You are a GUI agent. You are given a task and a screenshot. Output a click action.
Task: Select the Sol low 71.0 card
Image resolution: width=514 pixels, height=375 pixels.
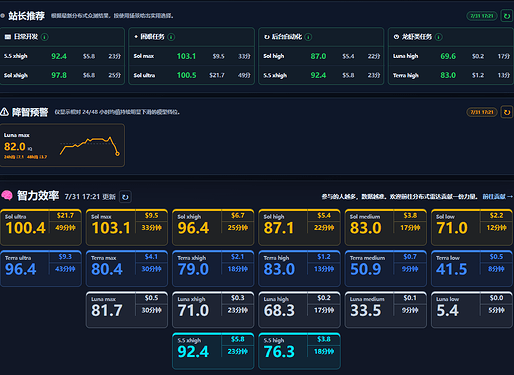pos(472,227)
